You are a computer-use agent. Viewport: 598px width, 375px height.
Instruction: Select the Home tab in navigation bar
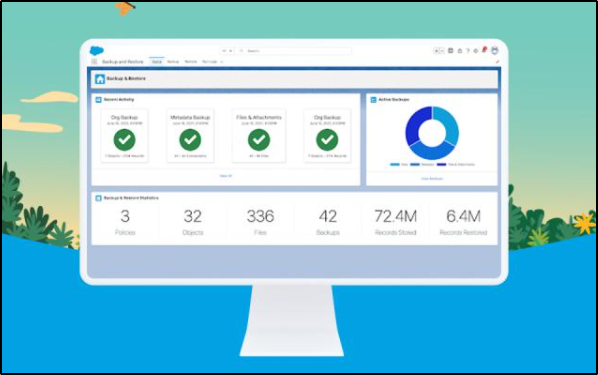click(157, 61)
